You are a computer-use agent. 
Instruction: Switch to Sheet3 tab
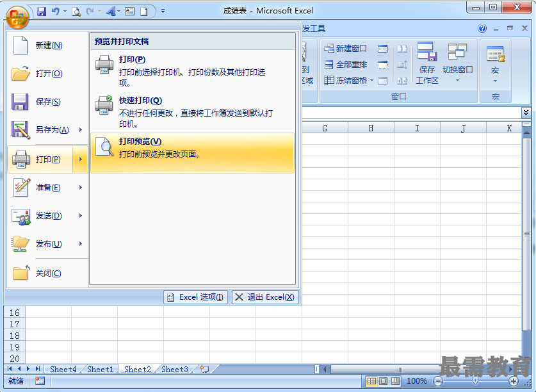click(175, 370)
